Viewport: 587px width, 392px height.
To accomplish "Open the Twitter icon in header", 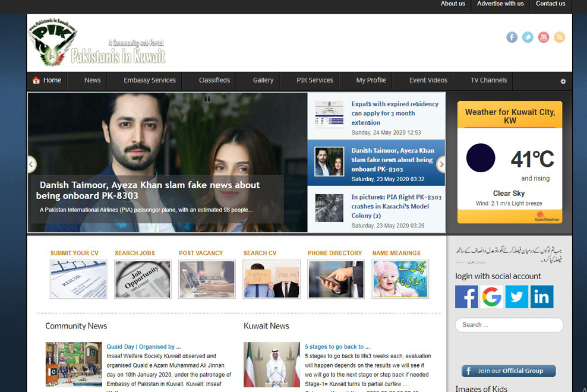I will pyautogui.click(x=528, y=37).
